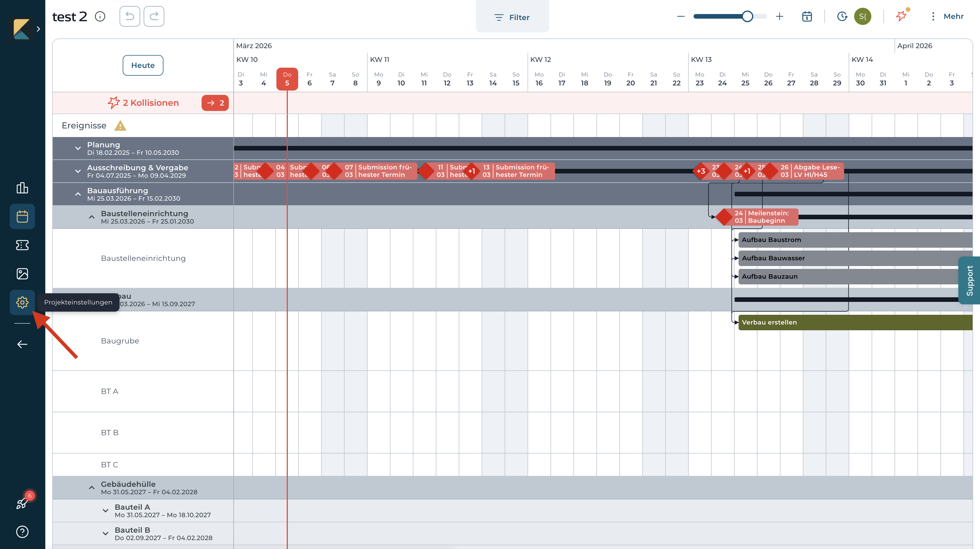Open the Mehr menu
The width and height of the screenshot is (980, 549).
[947, 16]
